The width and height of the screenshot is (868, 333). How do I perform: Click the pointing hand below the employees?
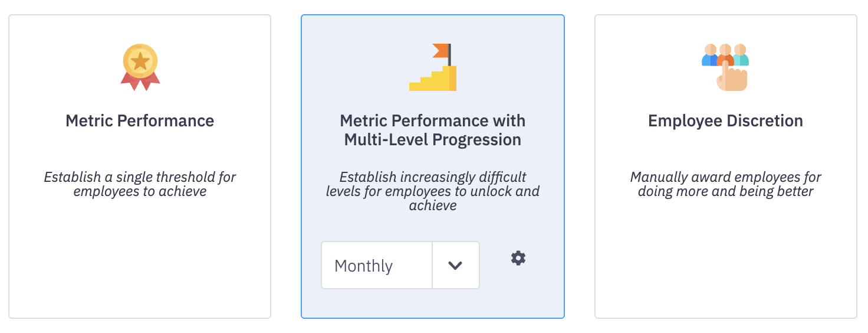[731, 79]
